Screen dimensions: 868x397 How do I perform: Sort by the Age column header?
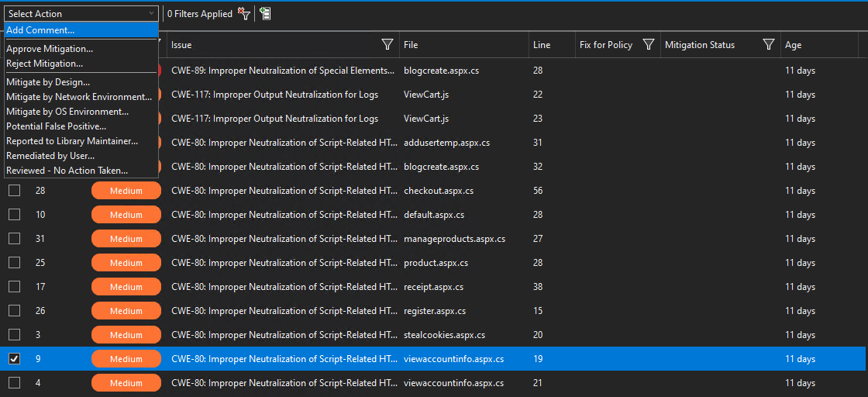click(x=794, y=45)
